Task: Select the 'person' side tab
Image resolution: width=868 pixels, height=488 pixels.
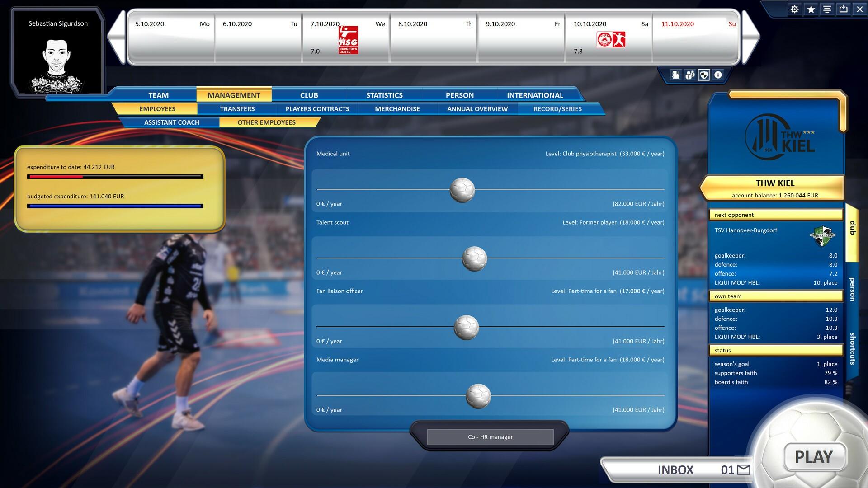Action: click(x=852, y=289)
